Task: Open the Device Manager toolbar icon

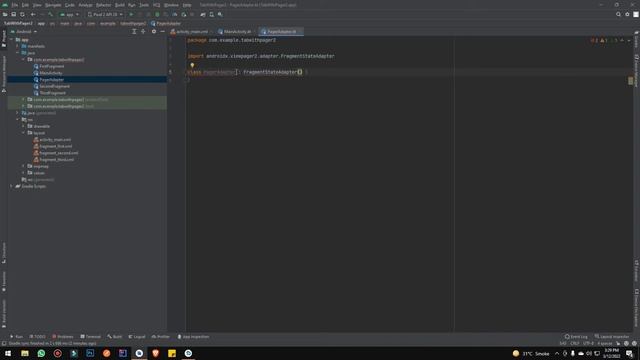Action: (x=203, y=14)
